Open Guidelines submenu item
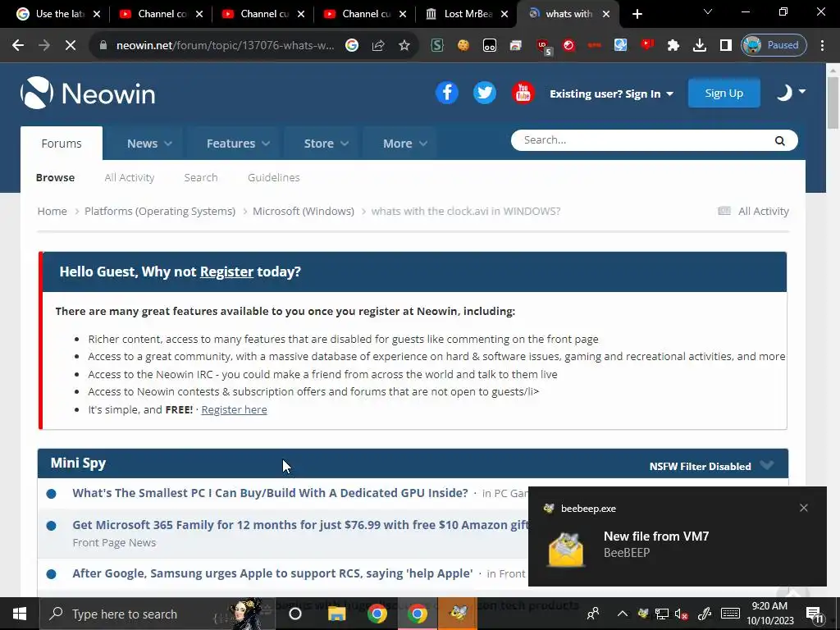840x630 pixels. (x=274, y=177)
